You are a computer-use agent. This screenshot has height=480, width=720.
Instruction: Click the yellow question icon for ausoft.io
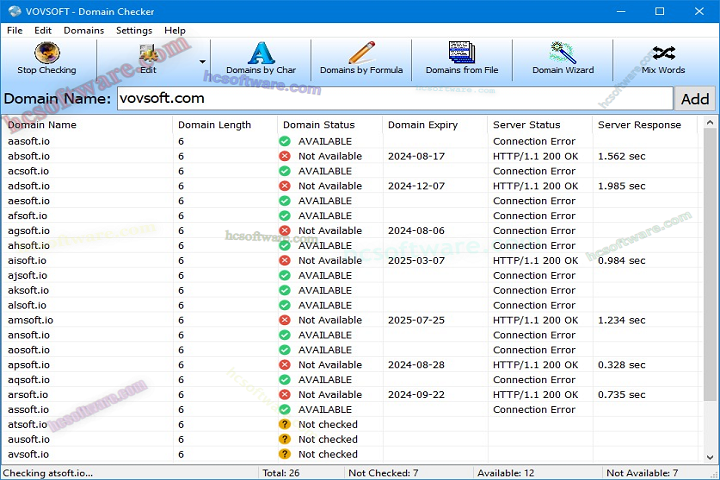point(285,439)
